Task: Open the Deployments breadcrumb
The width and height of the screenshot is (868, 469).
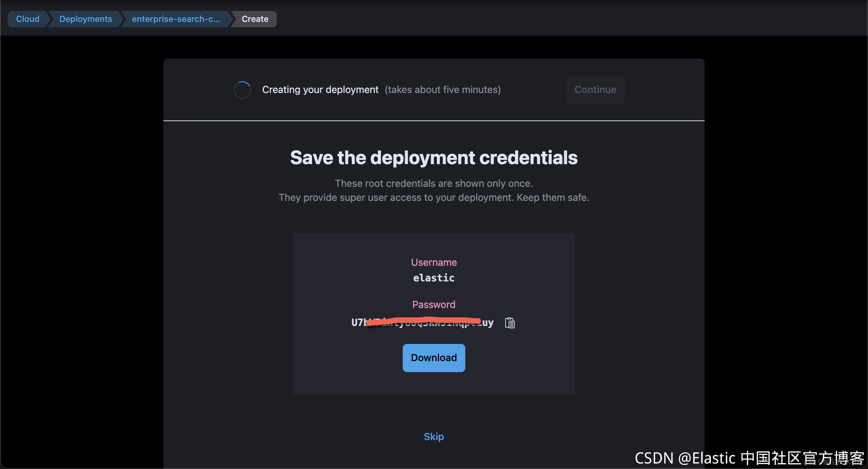Action: pyautogui.click(x=85, y=19)
